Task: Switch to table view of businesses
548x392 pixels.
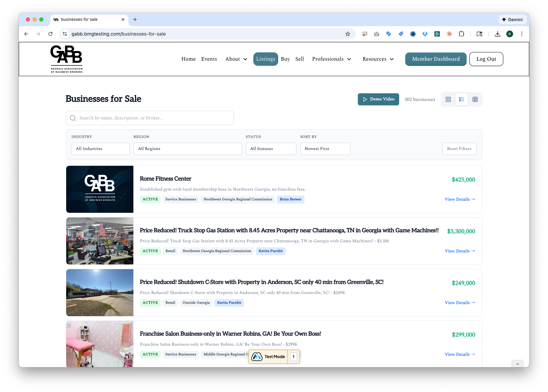Action: 475,99
